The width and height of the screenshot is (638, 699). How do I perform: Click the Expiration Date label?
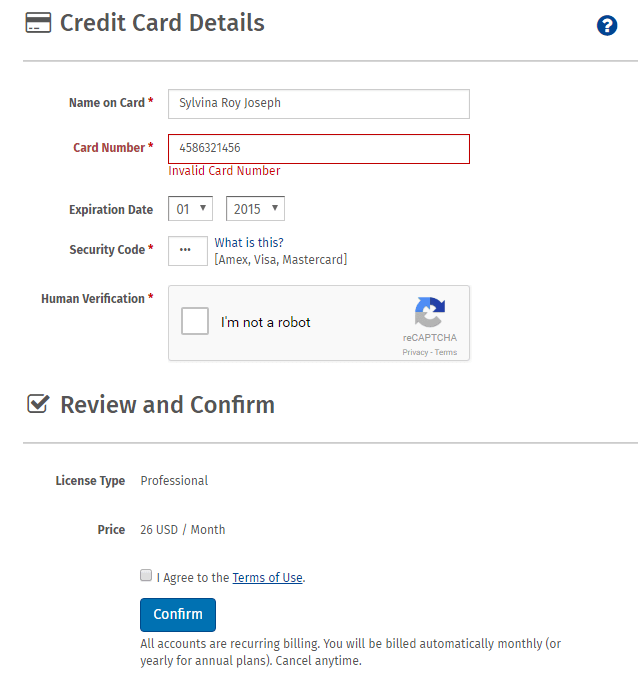(x=111, y=210)
